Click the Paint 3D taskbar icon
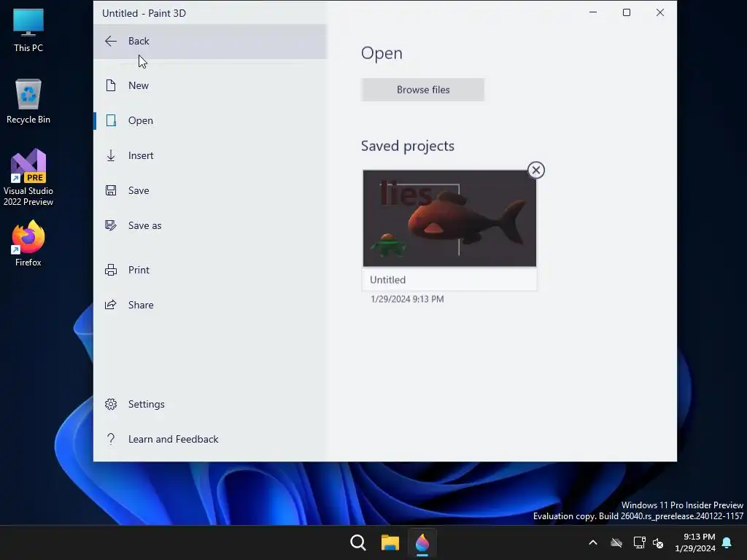The width and height of the screenshot is (747, 560). [x=422, y=542]
